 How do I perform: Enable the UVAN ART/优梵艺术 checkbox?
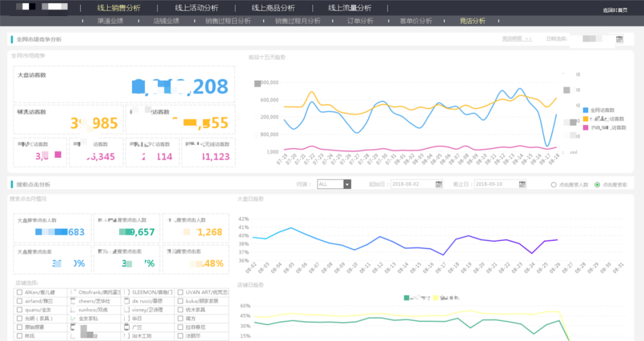coord(180,293)
